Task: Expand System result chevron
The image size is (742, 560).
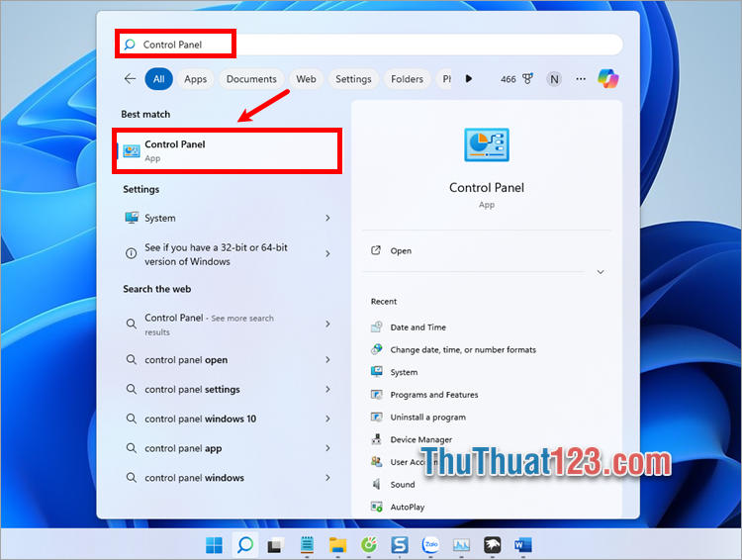Action: 327,218
